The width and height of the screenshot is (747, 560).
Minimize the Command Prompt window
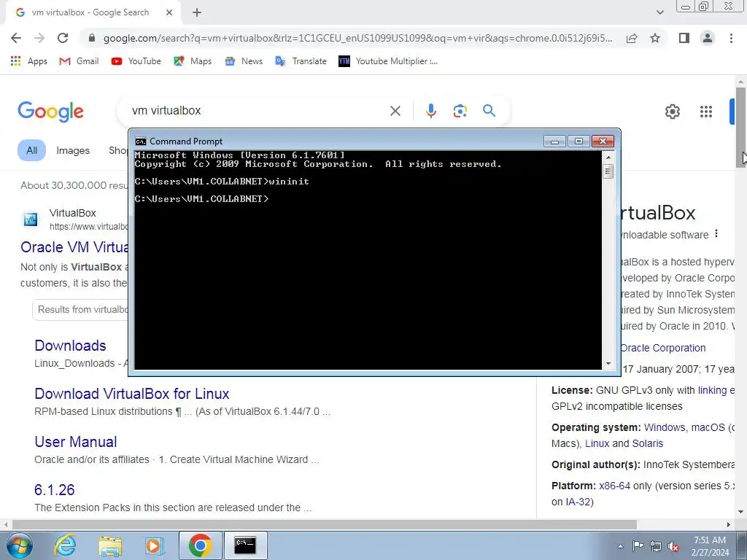tap(554, 141)
